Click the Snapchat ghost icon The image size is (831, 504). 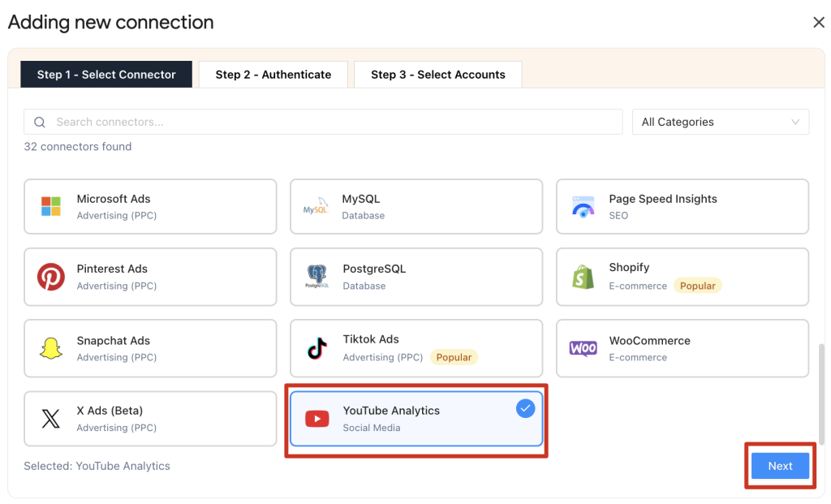pyautogui.click(x=51, y=348)
